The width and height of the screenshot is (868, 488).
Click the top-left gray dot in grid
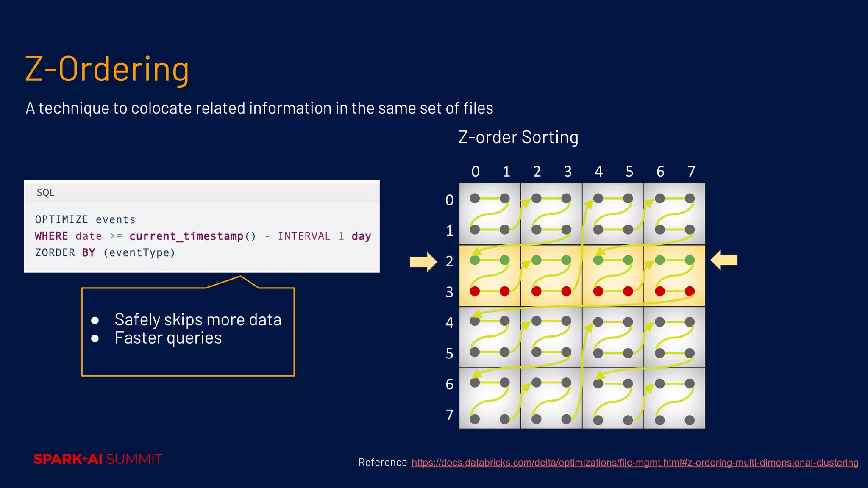pos(475,198)
